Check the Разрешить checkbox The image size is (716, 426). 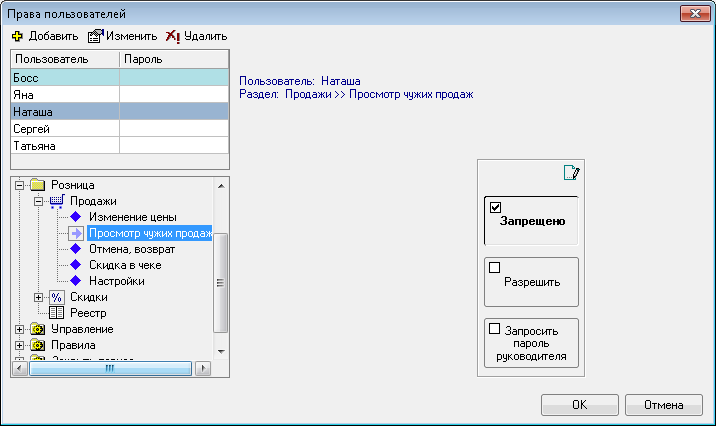tap(495, 268)
